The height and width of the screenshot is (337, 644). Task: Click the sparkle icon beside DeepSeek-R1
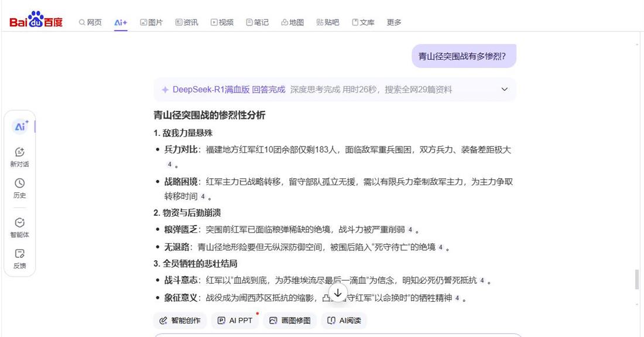[x=165, y=90]
